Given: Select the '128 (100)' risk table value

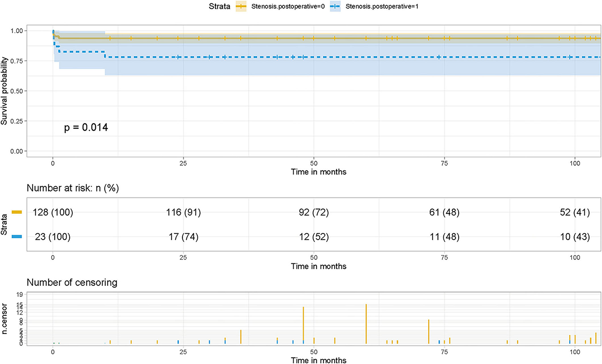Looking at the screenshot, I should (53, 212).
